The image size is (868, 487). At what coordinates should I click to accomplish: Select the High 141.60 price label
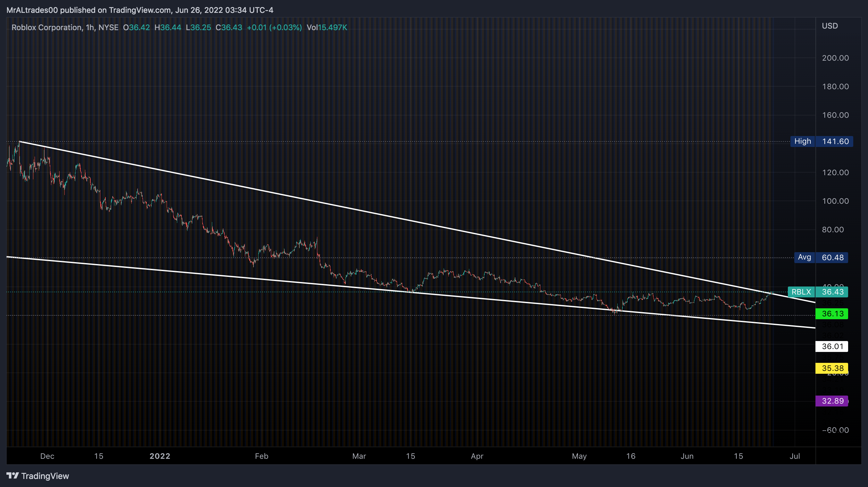pos(822,141)
